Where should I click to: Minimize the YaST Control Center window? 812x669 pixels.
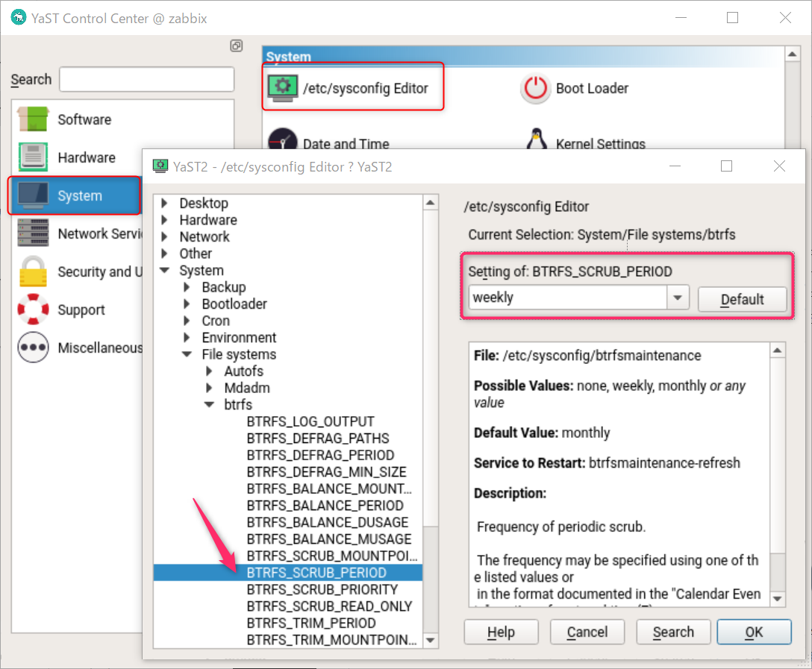pos(681,18)
